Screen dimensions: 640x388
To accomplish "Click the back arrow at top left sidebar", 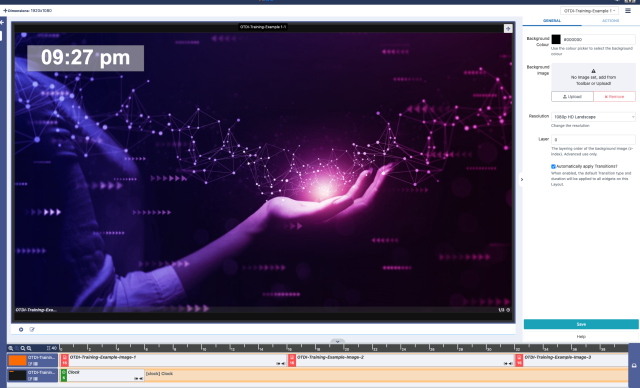I will [x=2, y=22].
